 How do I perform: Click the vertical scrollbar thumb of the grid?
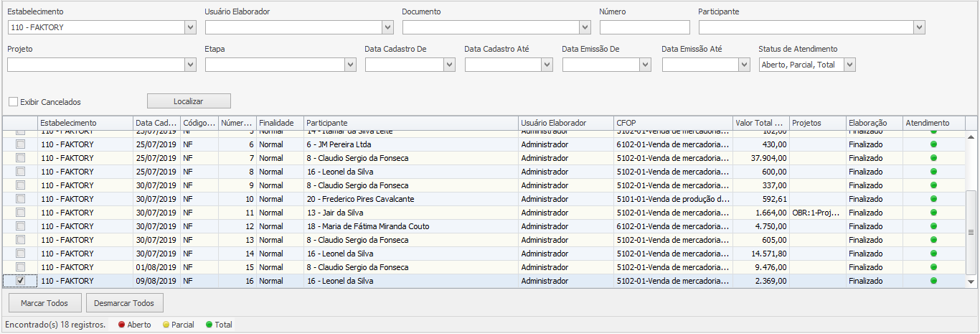971,232
